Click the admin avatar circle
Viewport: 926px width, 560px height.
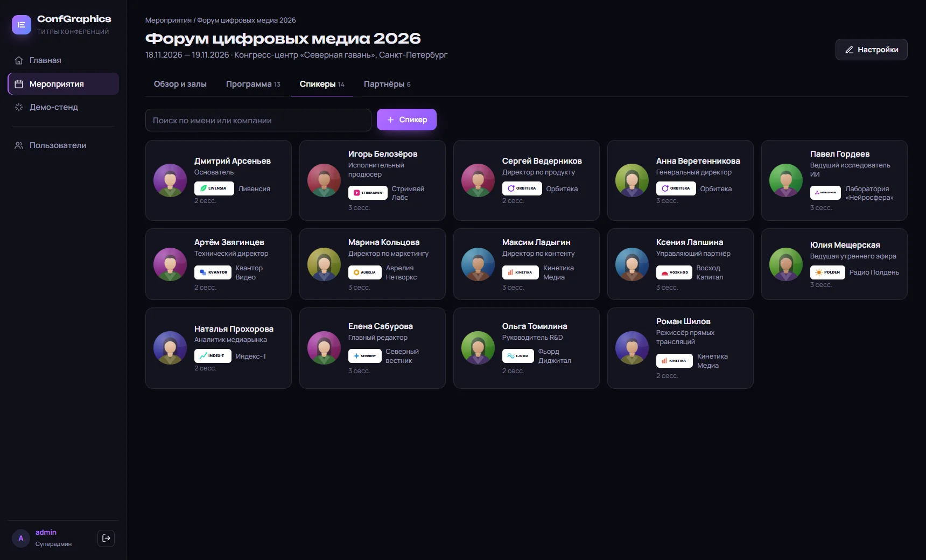(x=21, y=538)
